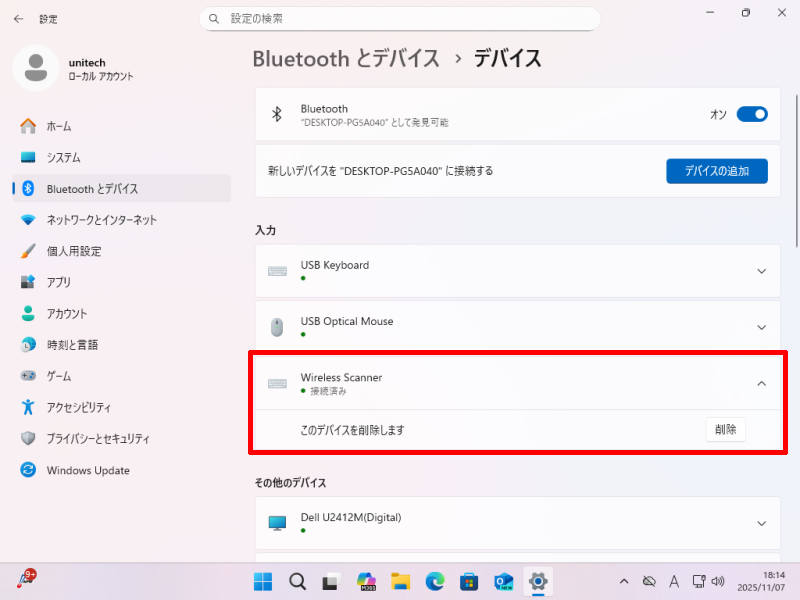Open the taskbar Search magnifier icon
800x600 pixels.
coord(297,581)
